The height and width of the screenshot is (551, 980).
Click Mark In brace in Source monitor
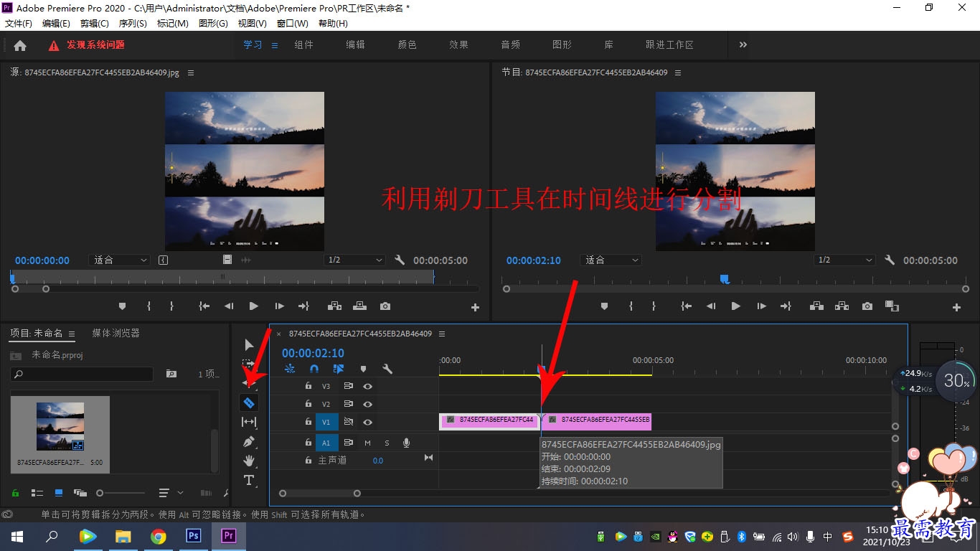tap(149, 306)
